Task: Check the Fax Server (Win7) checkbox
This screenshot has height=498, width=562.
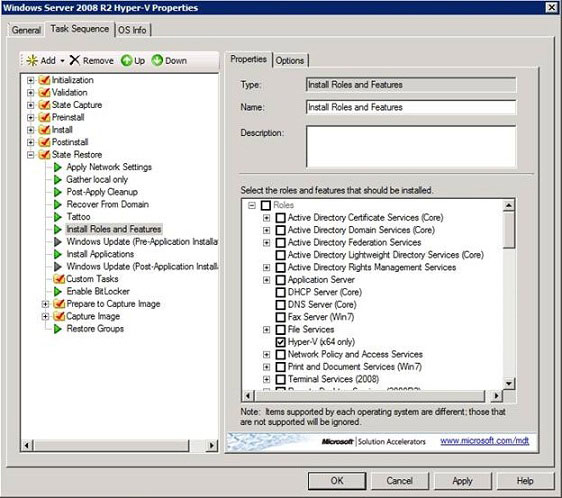Action: coord(281,317)
